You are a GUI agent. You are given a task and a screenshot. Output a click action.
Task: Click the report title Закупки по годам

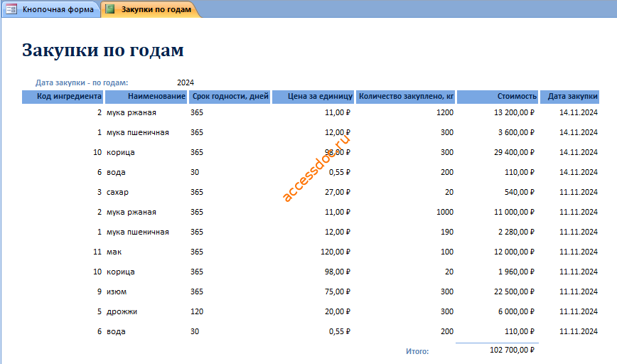click(103, 50)
